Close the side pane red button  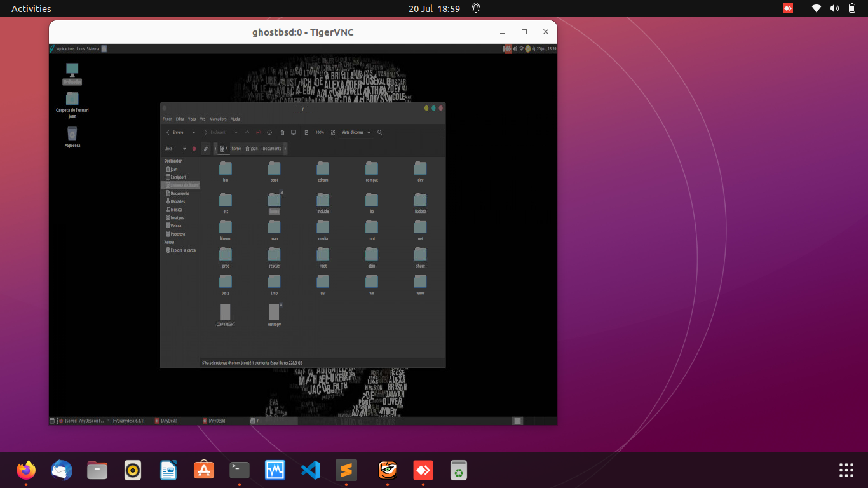point(194,149)
